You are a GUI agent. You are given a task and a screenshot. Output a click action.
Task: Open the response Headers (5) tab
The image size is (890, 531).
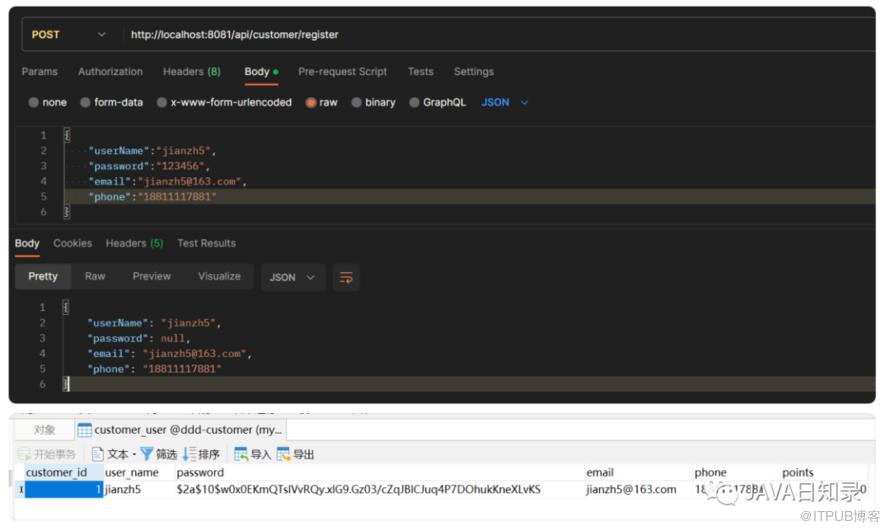(135, 243)
